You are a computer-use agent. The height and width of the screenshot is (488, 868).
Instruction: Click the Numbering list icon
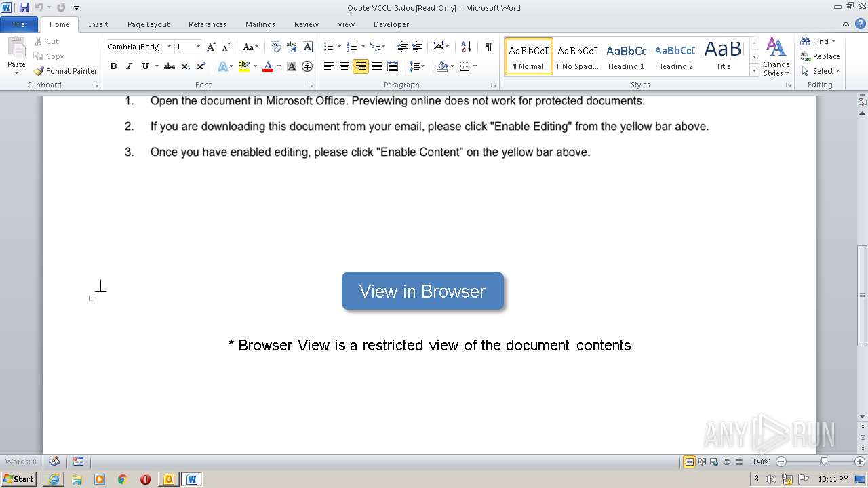click(351, 47)
